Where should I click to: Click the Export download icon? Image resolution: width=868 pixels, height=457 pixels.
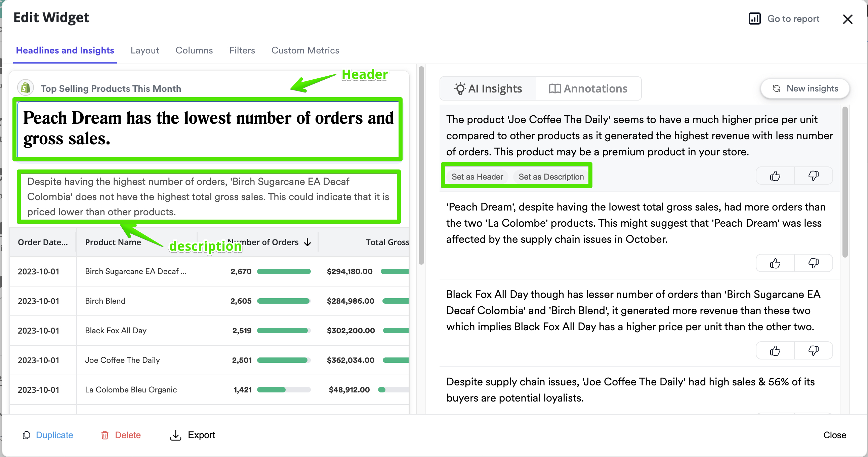point(175,435)
